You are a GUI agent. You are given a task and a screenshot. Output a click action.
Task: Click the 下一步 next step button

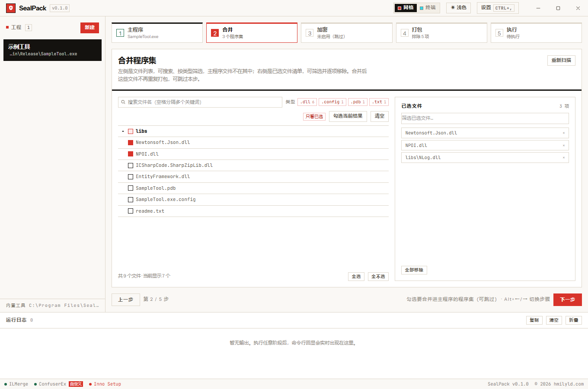point(568,300)
